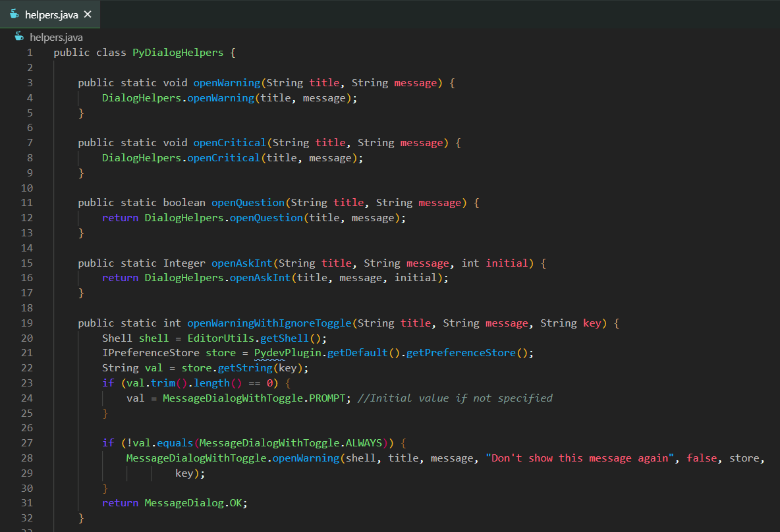
Task: Click line number 19 in the gutter
Action: click(27, 323)
